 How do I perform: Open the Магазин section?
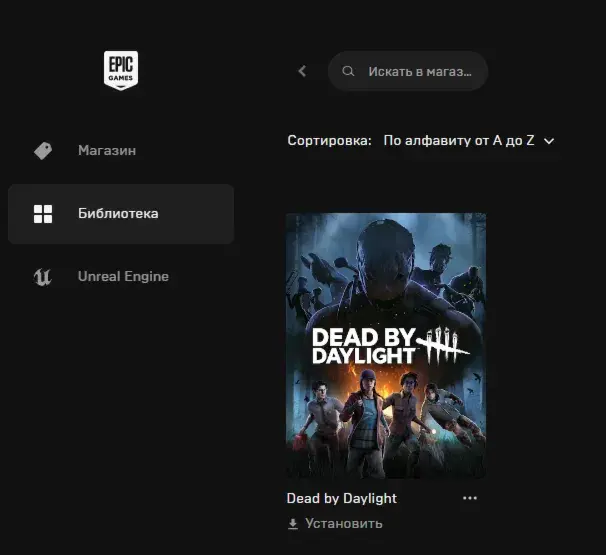[x=107, y=150]
